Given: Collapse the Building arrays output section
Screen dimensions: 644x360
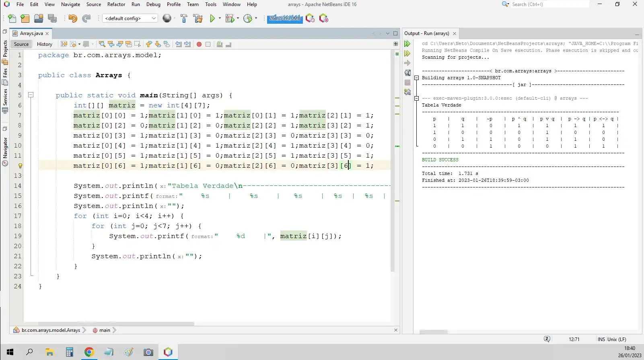Looking at the screenshot, I should (x=417, y=78).
